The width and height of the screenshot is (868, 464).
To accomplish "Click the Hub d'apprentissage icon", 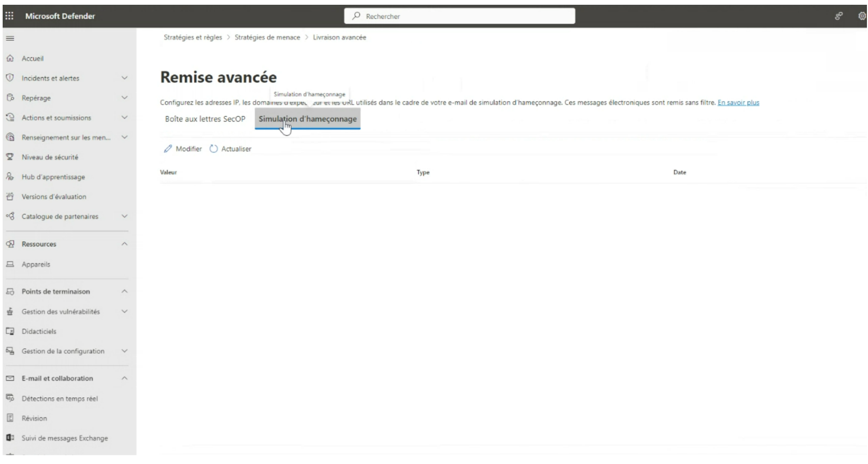I will coord(10,177).
